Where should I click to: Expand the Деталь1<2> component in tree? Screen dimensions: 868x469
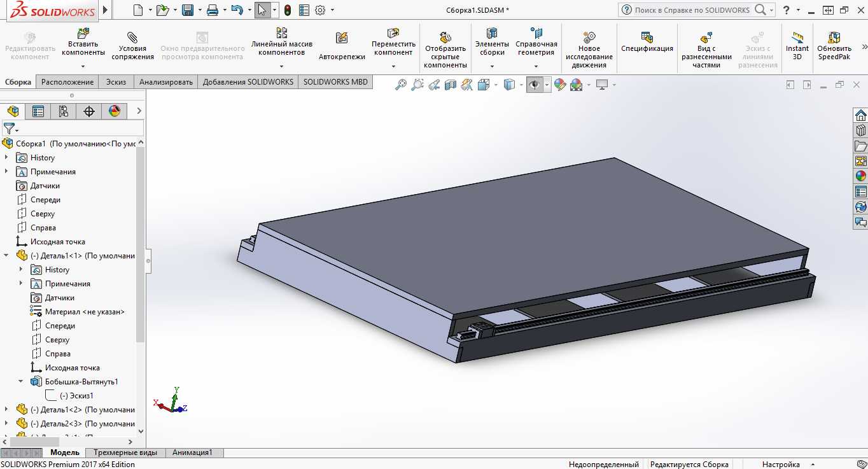click(6, 410)
